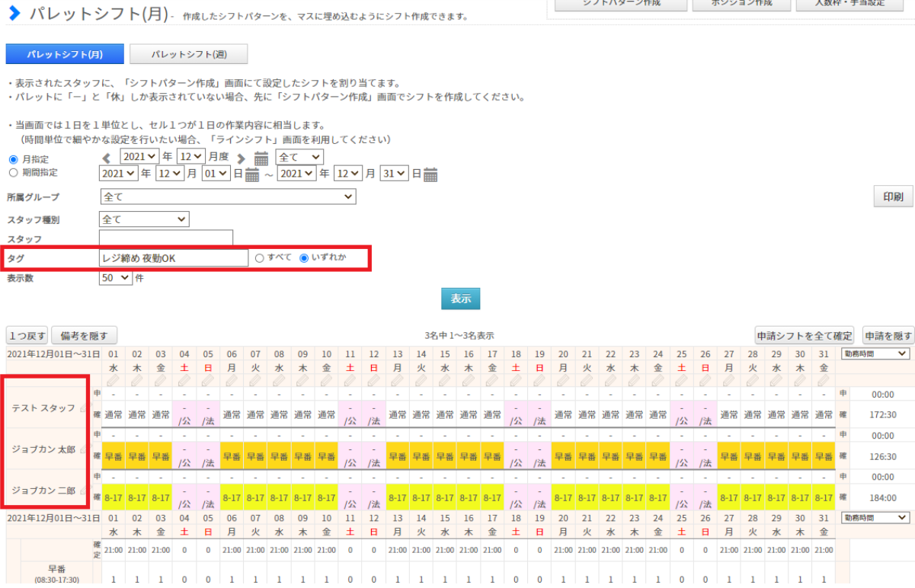Expand the 表示数 count dropdown
The width and height of the screenshot is (915, 588).
coord(115,278)
